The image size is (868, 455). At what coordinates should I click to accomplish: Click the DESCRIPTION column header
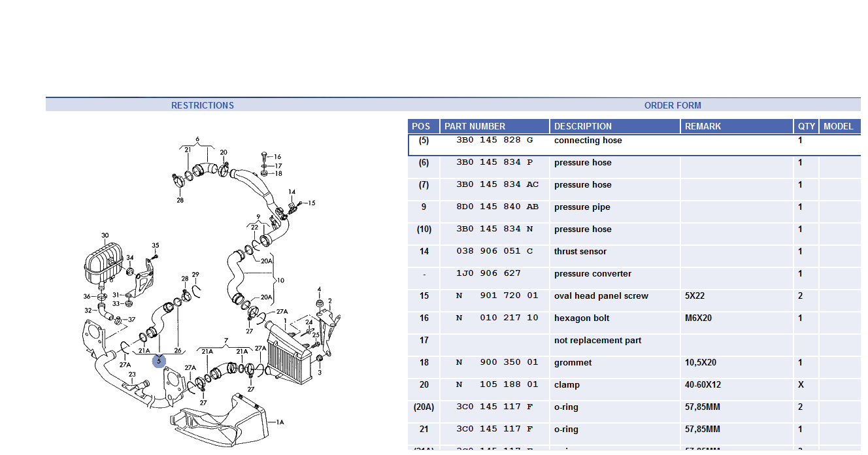582,126
